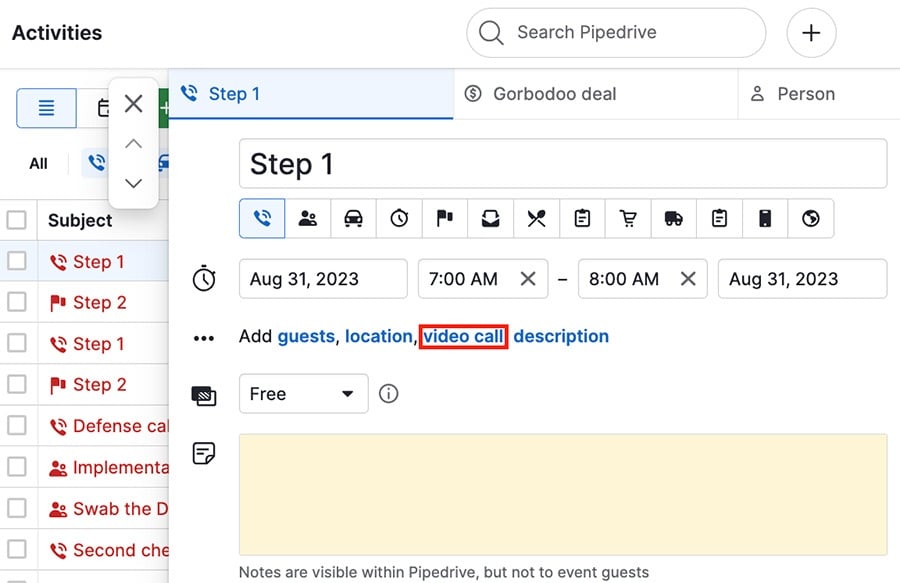Check the checkbox next to Step 1
This screenshot has height=583, width=900.
17,261
